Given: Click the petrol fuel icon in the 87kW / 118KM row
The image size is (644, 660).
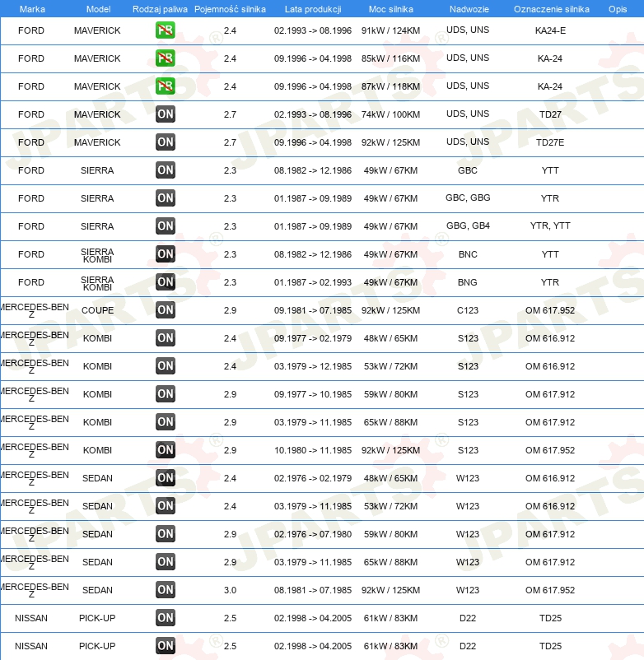Looking at the screenshot, I should (x=165, y=86).
